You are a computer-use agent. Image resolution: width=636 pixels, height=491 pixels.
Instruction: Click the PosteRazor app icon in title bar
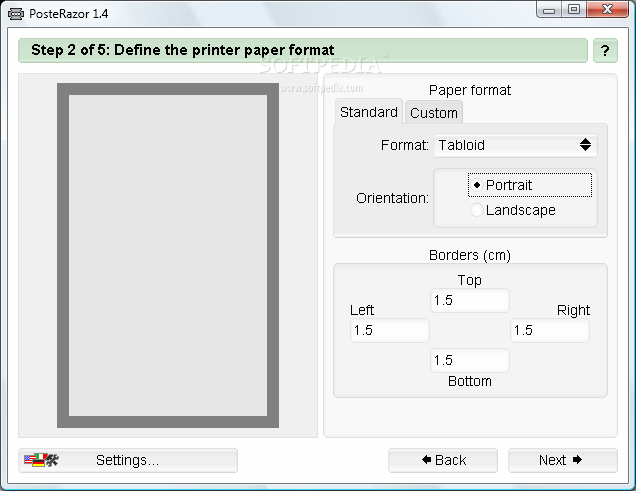16,14
